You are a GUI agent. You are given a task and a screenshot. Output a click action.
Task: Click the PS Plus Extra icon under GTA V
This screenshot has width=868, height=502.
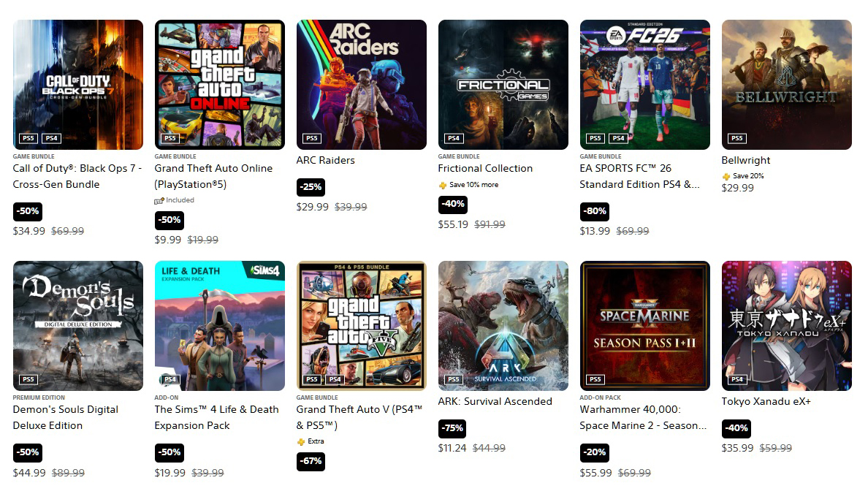300,441
